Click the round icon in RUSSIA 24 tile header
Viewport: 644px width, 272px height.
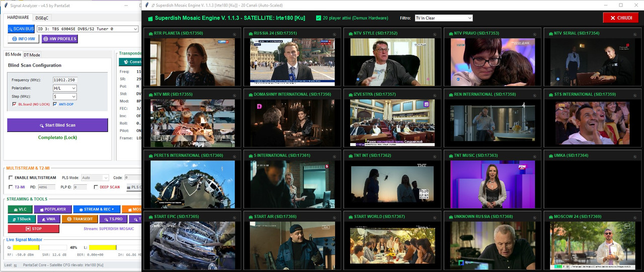[335, 34]
